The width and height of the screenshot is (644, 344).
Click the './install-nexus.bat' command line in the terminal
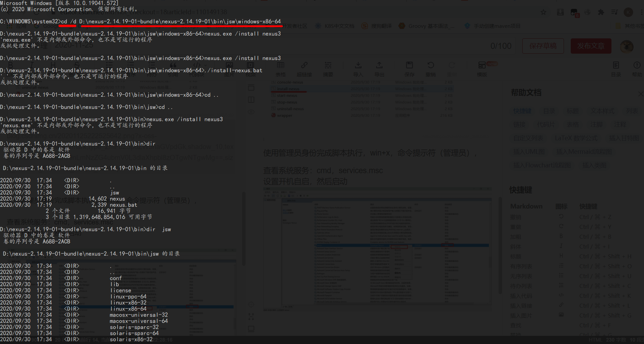[x=131, y=71]
